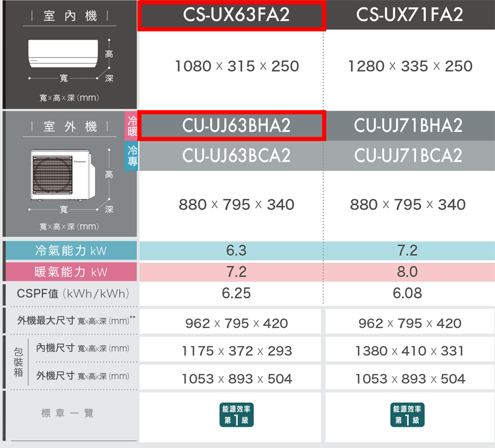
Task: Click 880 × 795 × 340 under CU-UJ71BCA2
Action: click(x=408, y=204)
